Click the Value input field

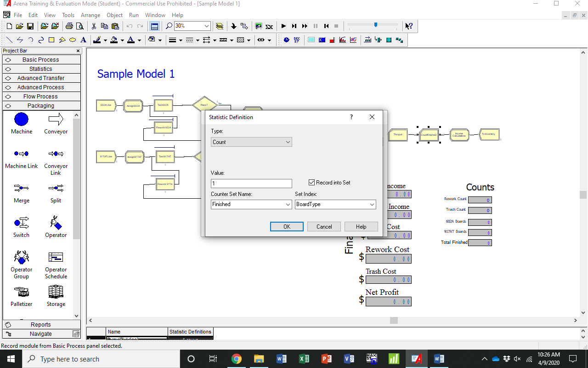point(251,184)
